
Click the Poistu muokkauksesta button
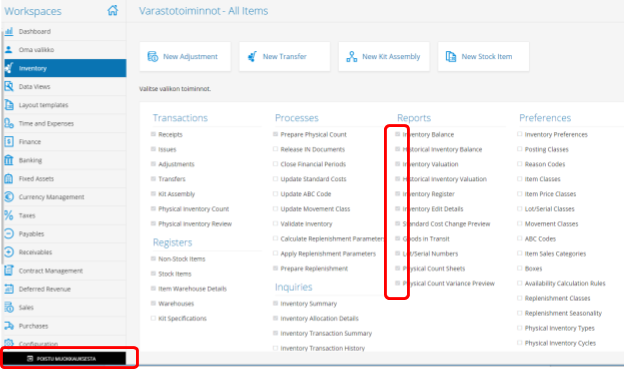pyautogui.click(x=65, y=358)
